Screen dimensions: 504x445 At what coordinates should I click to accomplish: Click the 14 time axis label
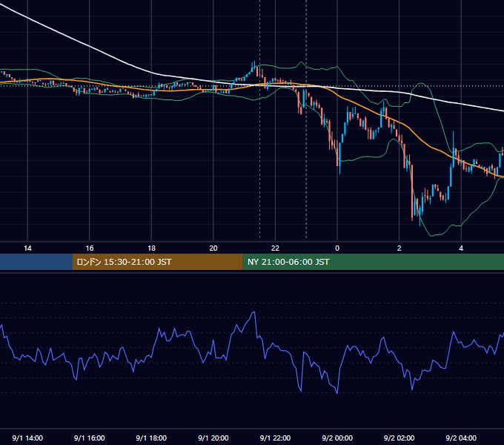27,248
